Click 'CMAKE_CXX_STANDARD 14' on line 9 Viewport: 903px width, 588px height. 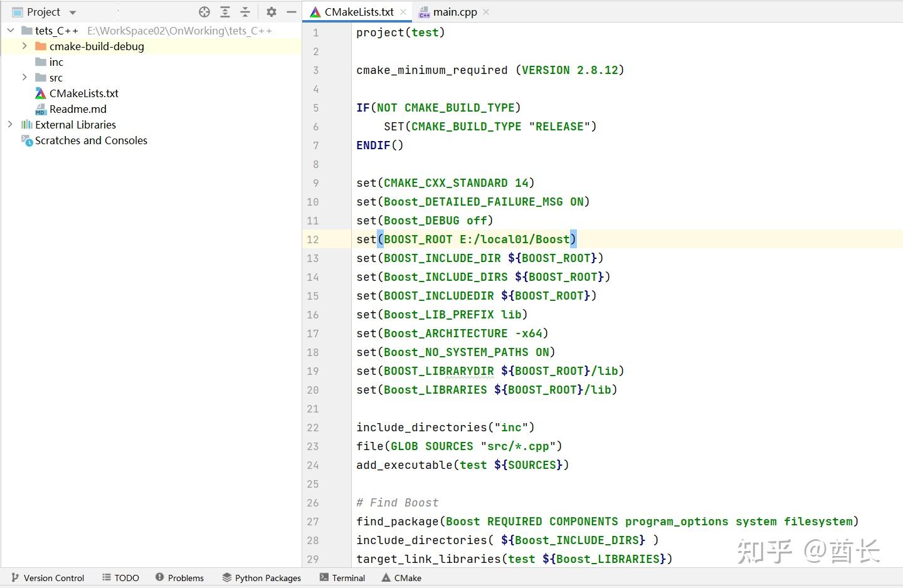[456, 183]
